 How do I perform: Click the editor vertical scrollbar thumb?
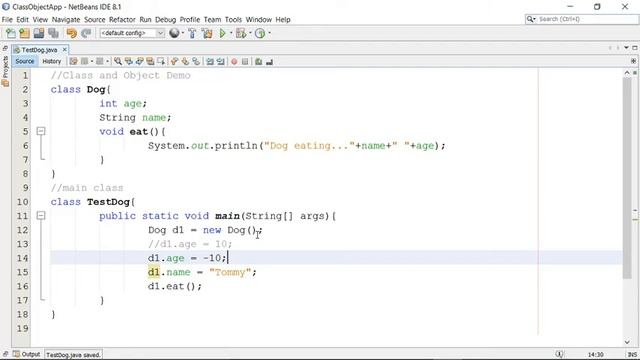(x=627, y=178)
